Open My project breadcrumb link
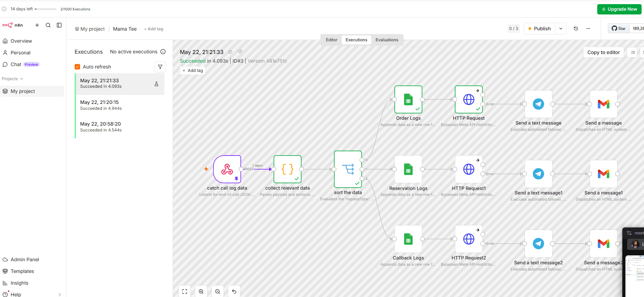 (x=90, y=29)
